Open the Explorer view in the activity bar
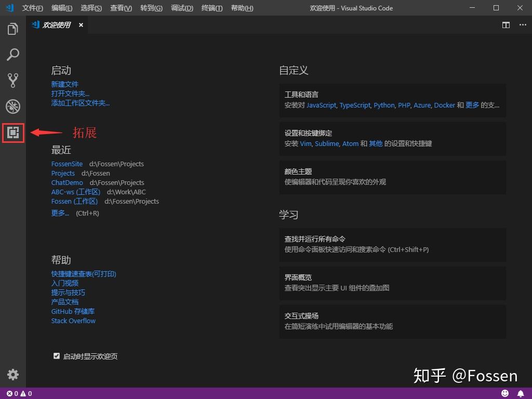 [13, 29]
